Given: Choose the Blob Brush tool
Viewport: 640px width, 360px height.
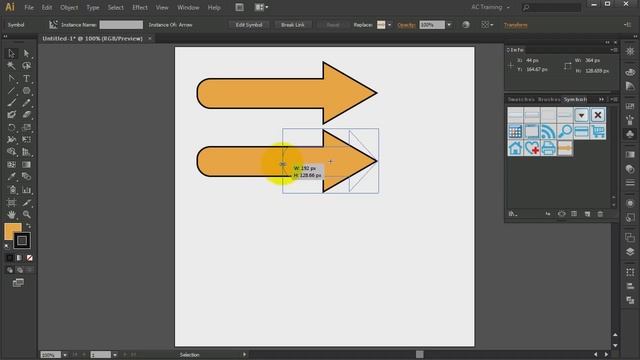Looking at the screenshot, I should tap(11, 115).
